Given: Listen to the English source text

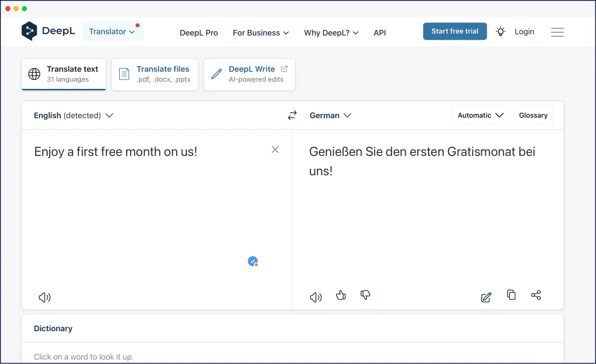Looking at the screenshot, I should (44, 297).
